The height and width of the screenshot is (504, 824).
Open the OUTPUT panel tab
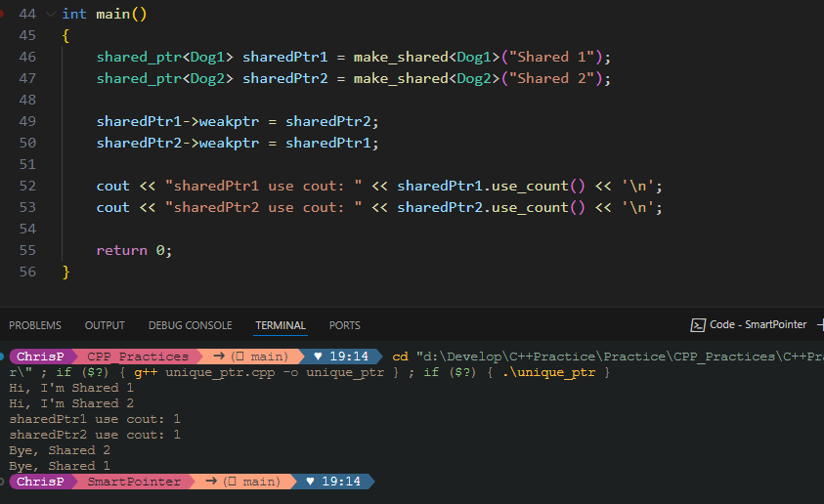coord(105,325)
